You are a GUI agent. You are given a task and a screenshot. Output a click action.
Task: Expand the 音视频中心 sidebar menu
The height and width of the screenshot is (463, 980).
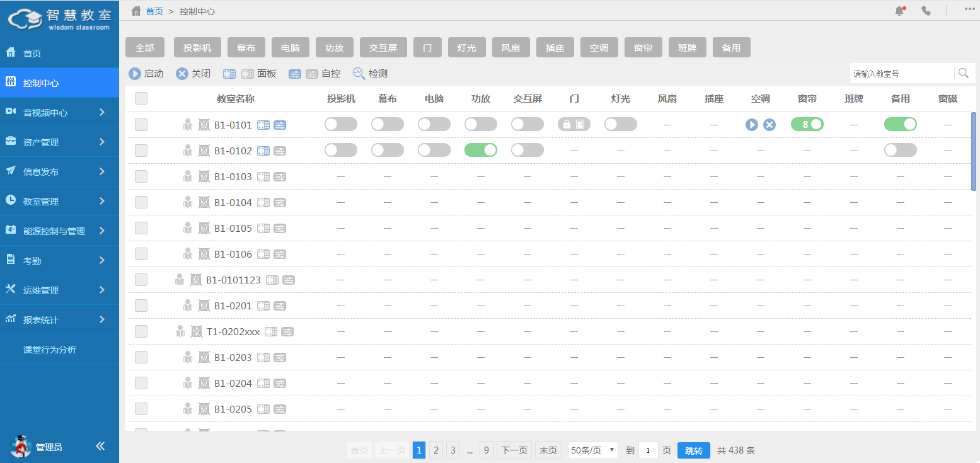coord(59,113)
